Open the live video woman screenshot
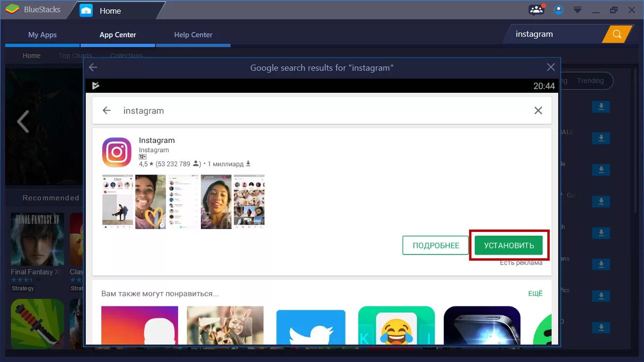Viewport: 644px width, 362px height. pyautogui.click(x=216, y=202)
